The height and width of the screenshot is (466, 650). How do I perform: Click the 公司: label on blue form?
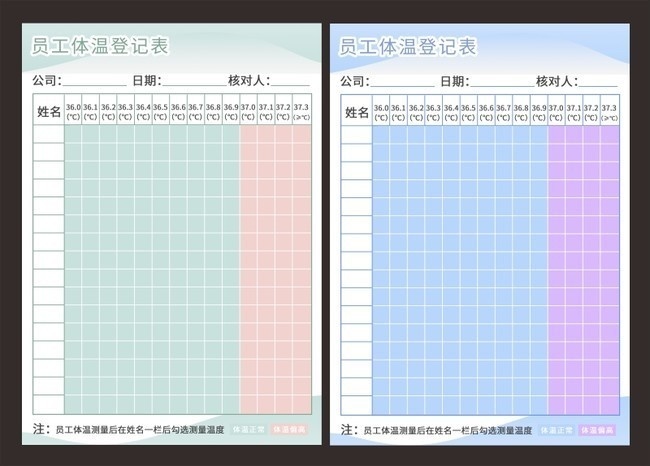(355, 81)
